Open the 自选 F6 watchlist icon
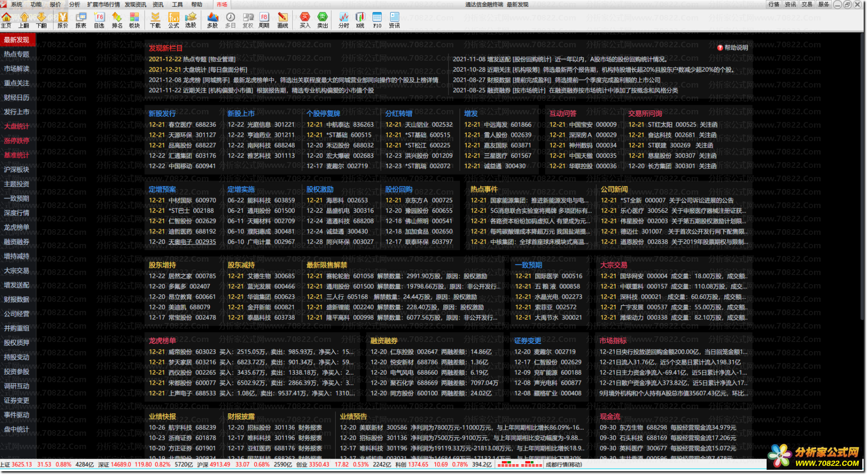 point(99,20)
